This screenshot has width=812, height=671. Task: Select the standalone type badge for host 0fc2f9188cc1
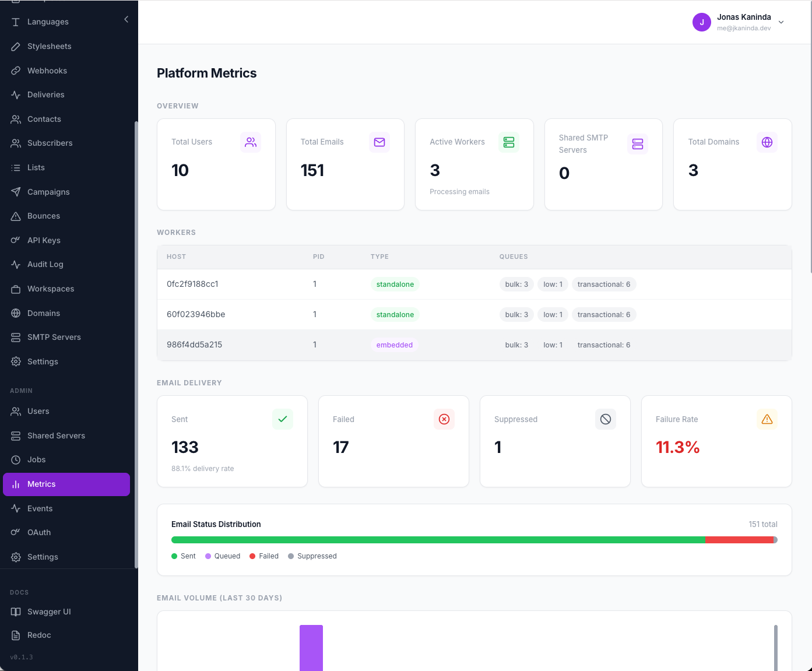(395, 284)
